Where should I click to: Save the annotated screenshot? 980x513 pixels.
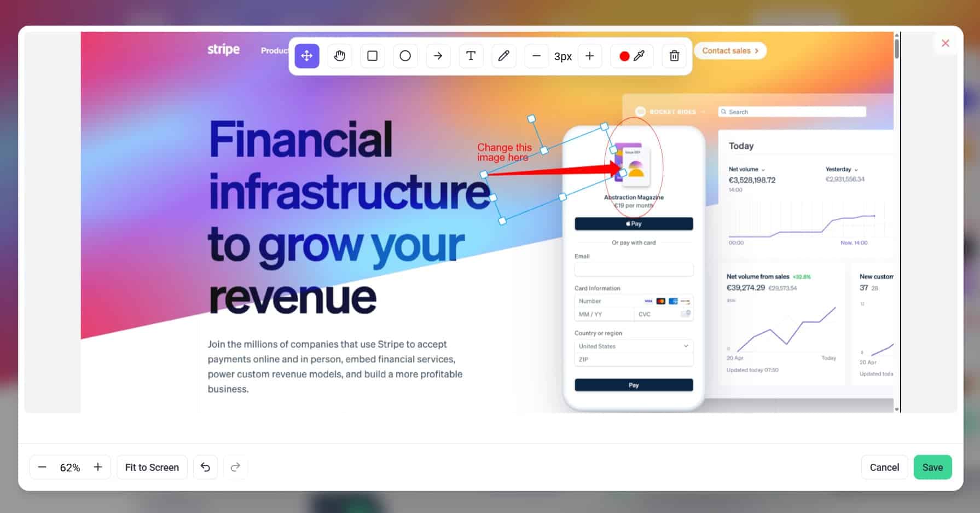click(x=932, y=467)
